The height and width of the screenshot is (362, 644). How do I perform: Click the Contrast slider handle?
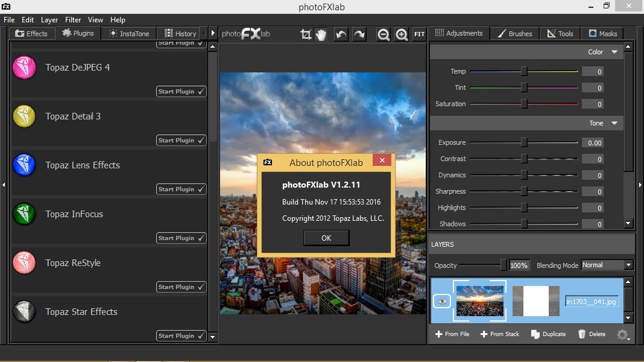[x=524, y=159]
